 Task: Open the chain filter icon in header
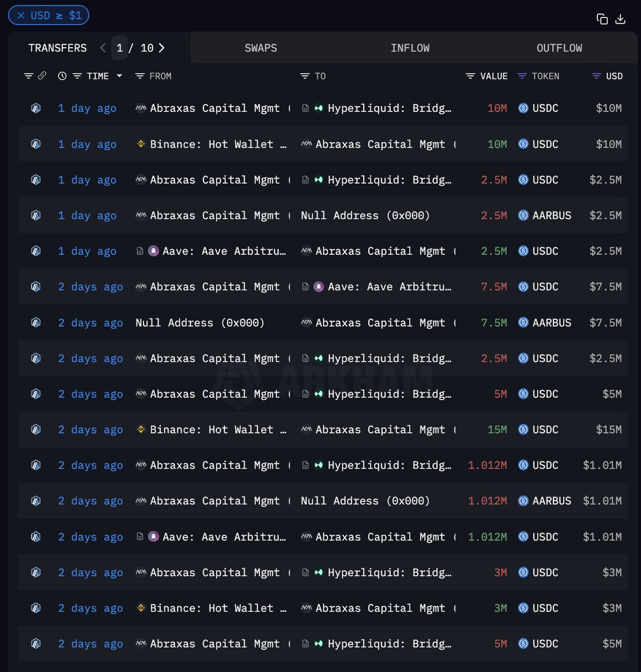pyautogui.click(x=29, y=76)
